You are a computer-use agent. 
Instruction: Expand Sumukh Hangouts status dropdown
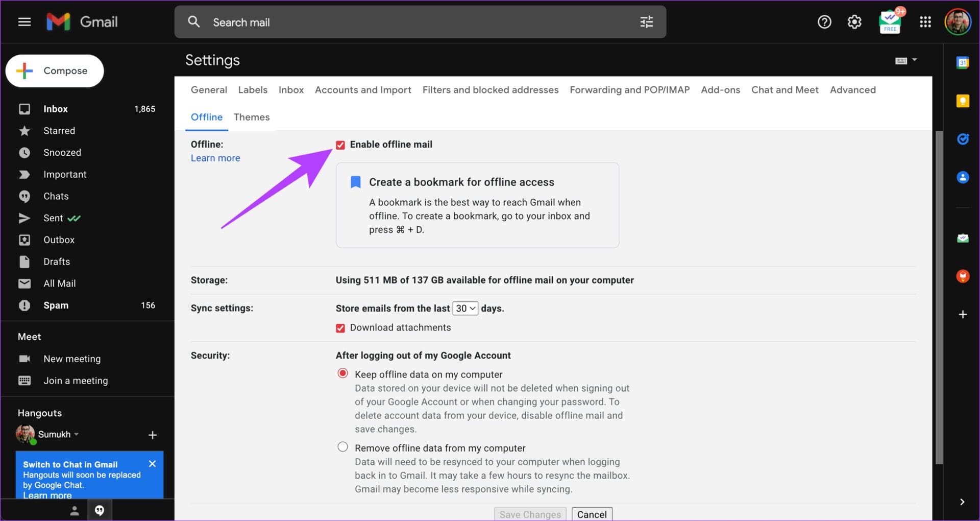(77, 435)
